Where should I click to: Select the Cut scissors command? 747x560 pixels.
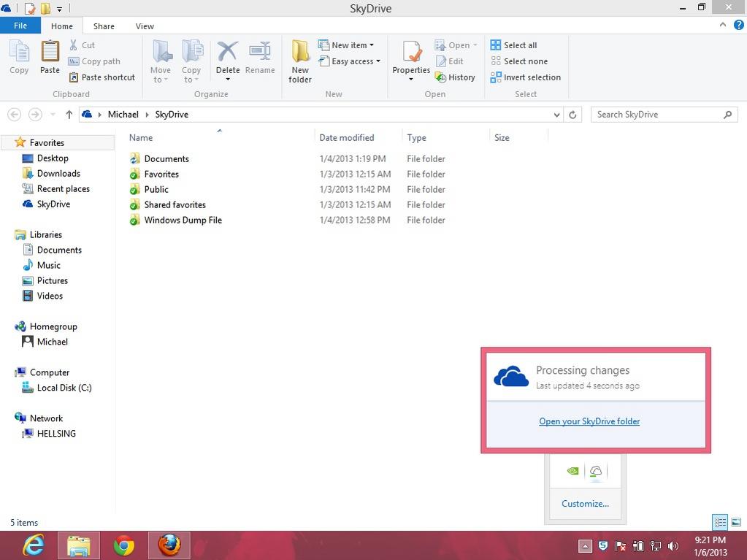point(82,45)
